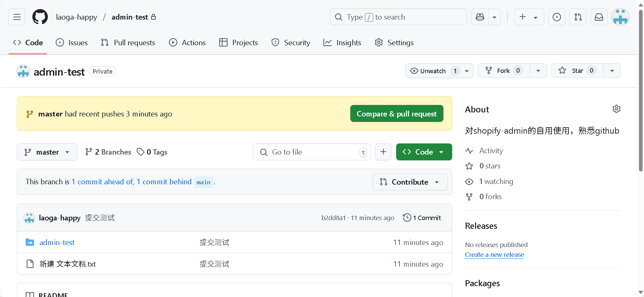
Task: Click Create a new release link
Action: coord(494,255)
